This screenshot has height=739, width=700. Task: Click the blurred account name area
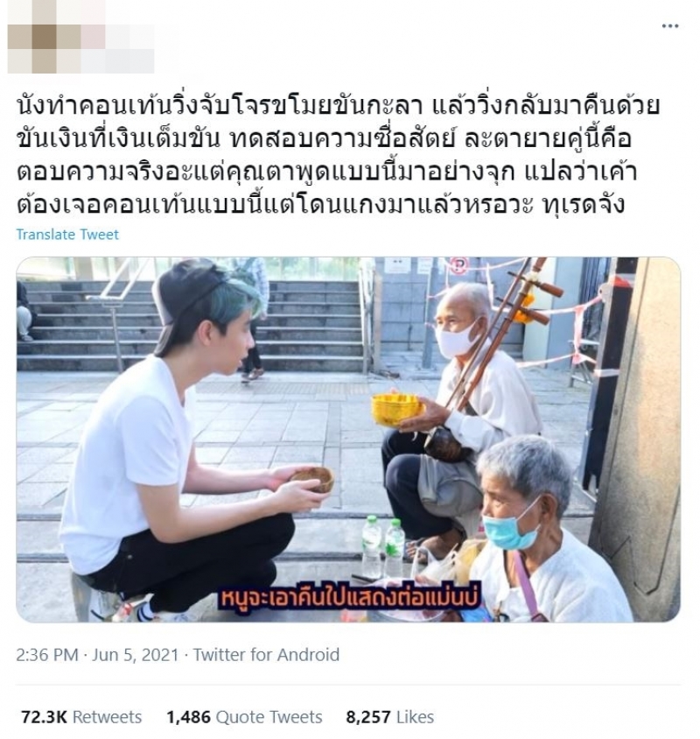[x=106, y=48]
